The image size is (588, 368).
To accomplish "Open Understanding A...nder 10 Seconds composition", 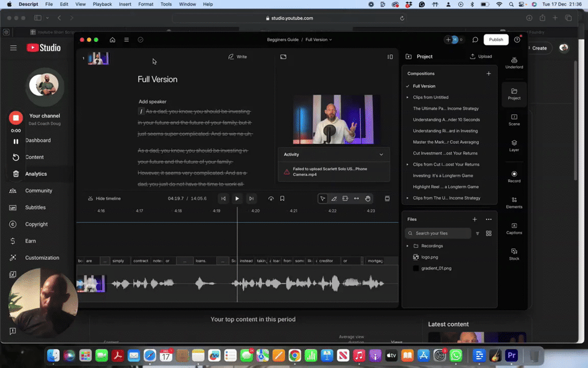I will (x=446, y=120).
